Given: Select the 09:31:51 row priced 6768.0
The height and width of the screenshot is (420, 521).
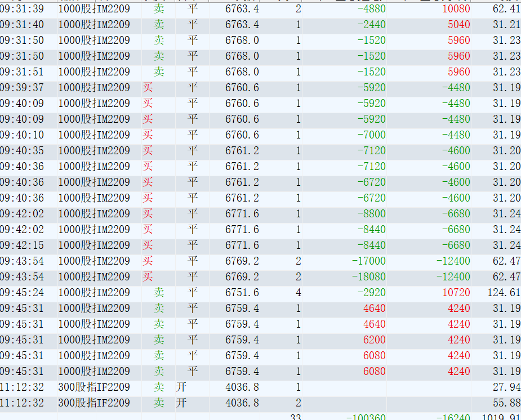Looking at the screenshot, I should click(x=260, y=72).
